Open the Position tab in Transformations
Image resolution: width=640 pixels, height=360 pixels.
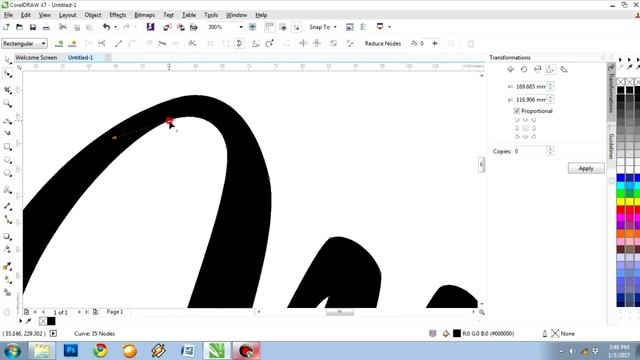(510, 69)
